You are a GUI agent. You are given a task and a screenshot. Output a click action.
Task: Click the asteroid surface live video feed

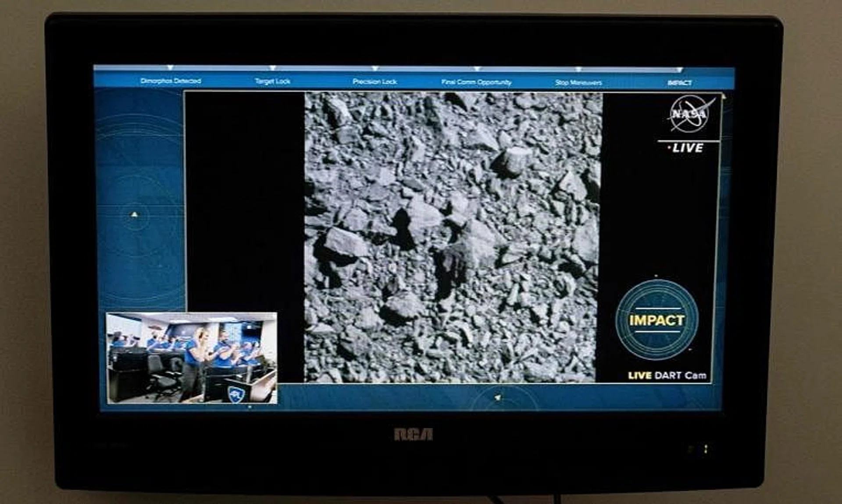452,237
